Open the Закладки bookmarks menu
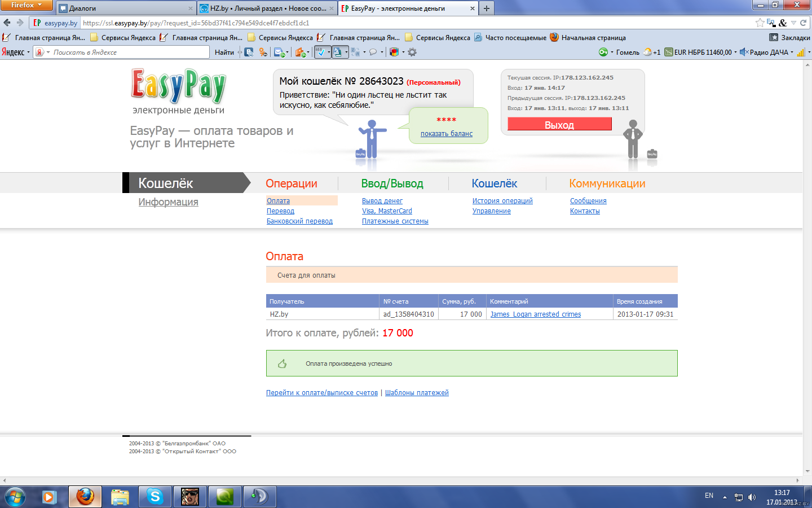 pyautogui.click(x=789, y=37)
